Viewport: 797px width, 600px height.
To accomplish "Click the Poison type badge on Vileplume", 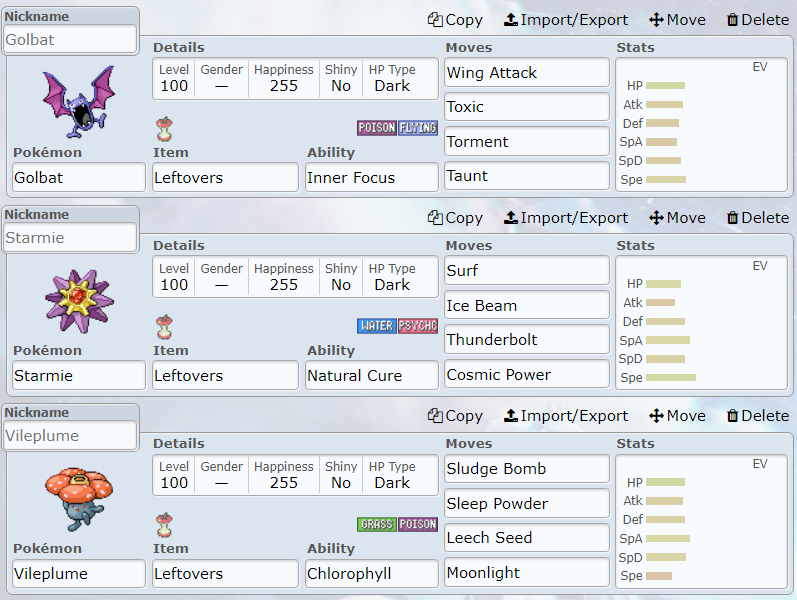I will coord(418,524).
